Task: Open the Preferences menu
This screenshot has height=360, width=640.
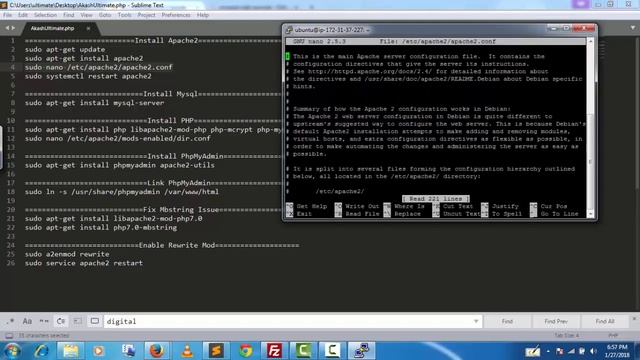Action: tap(176, 15)
